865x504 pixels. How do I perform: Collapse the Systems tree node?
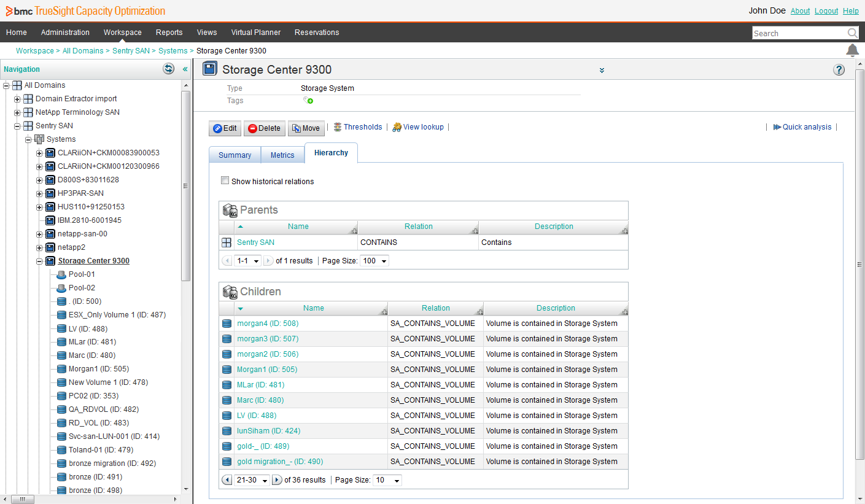point(28,139)
